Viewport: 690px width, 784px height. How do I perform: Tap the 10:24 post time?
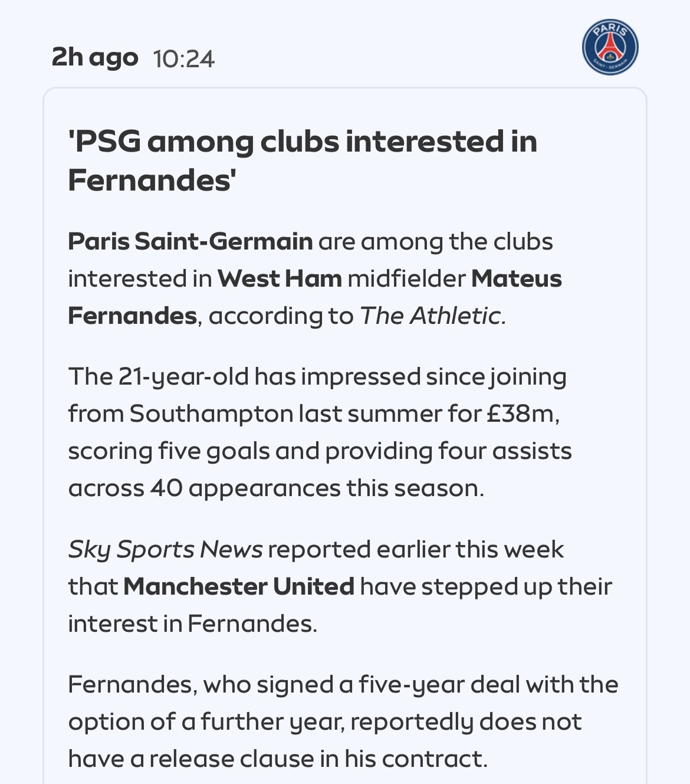(183, 59)
